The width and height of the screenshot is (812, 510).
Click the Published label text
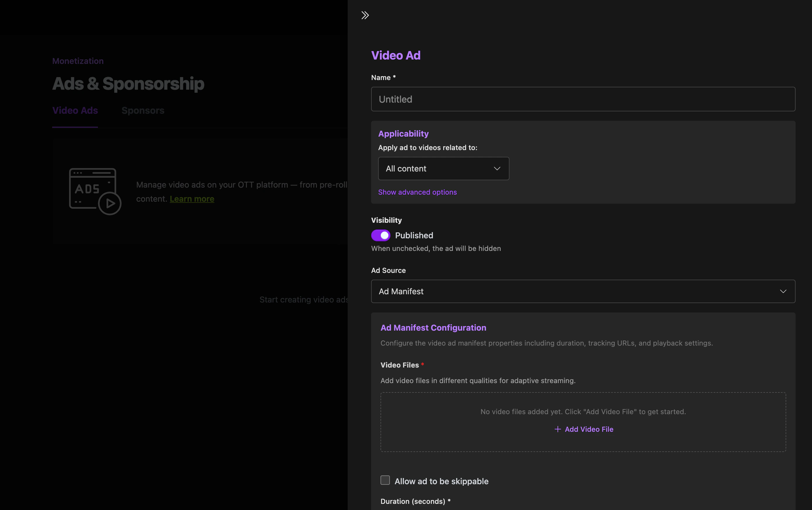pyautogui.click(x=414, y=235)
